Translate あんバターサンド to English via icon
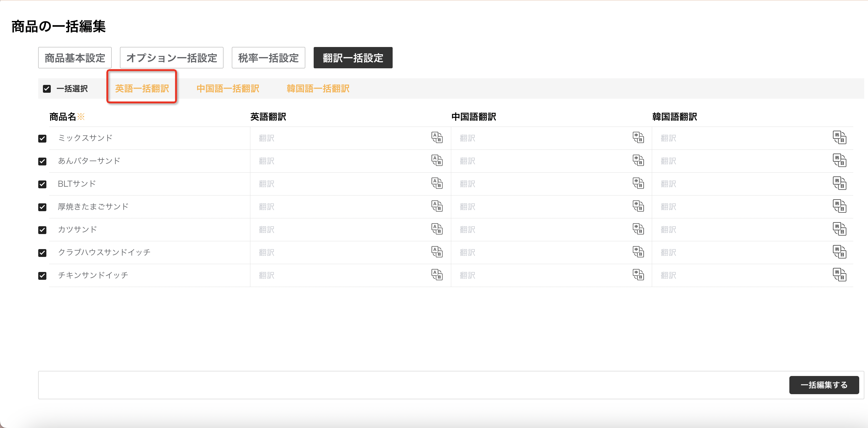Image resolution: width=868 pixels, height=428 pixels. click(x=437, y=160)
